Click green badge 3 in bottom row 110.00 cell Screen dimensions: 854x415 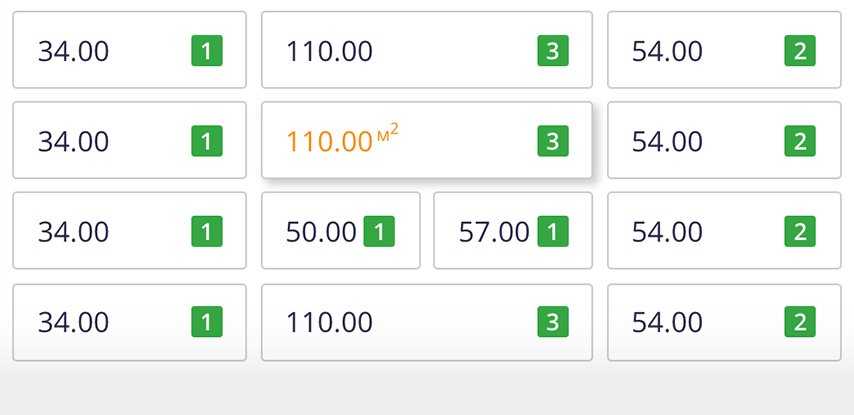553,322
